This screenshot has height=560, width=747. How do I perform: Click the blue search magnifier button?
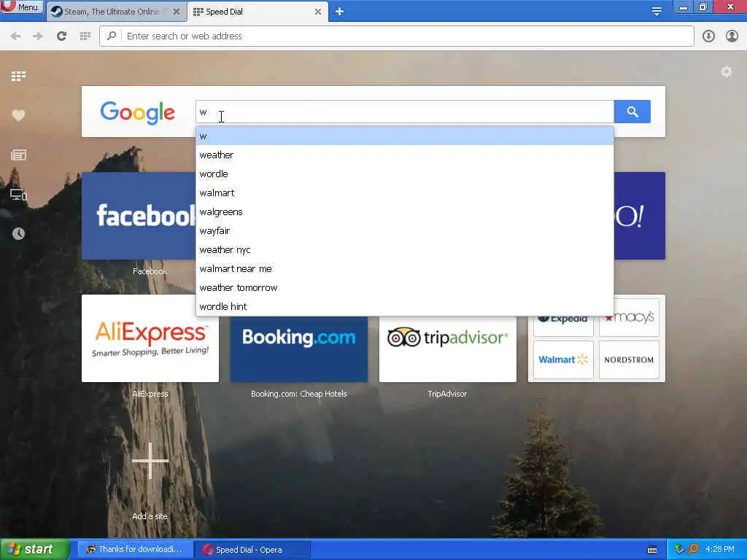point(632,112)
